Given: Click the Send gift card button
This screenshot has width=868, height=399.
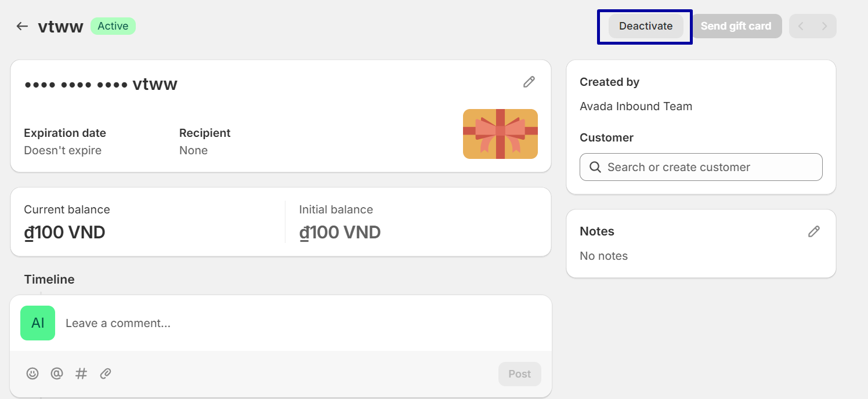Looking at the screenshot, I should click(736, 26).
